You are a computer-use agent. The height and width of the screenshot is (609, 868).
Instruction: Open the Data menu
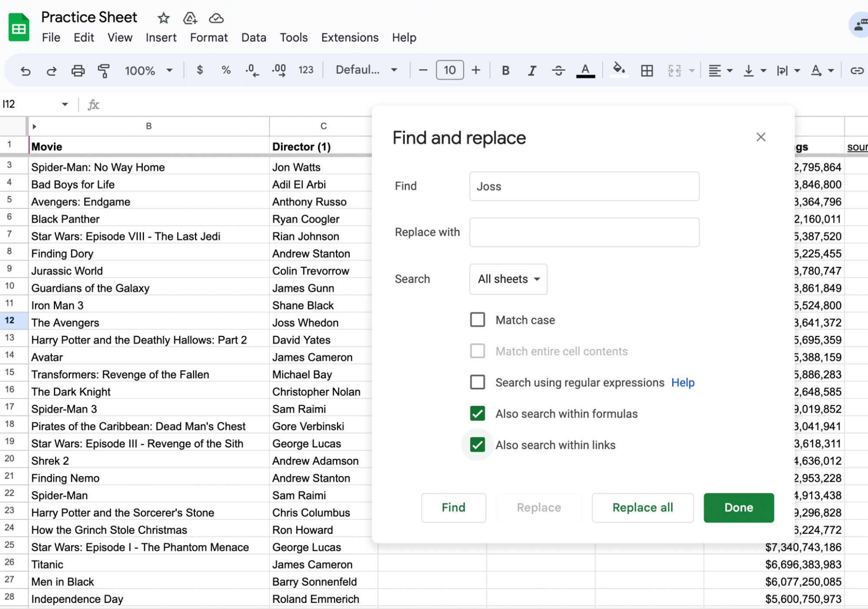coord(254,38)
